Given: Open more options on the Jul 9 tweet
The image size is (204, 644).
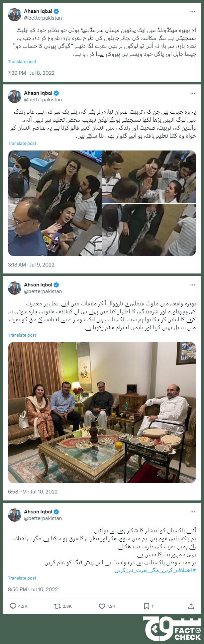Looking at the screenshot, I should [193, 93].
